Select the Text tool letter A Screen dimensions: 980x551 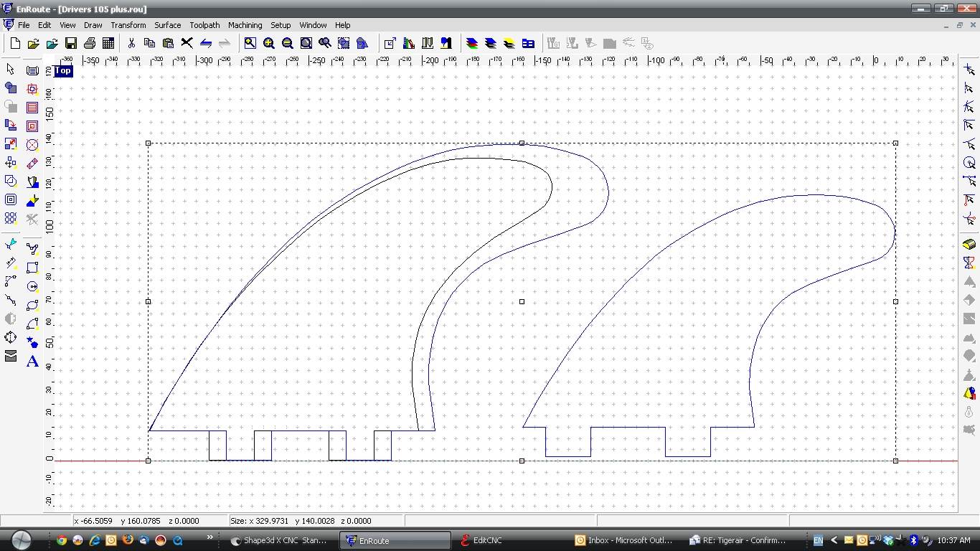tap(32, 361)
